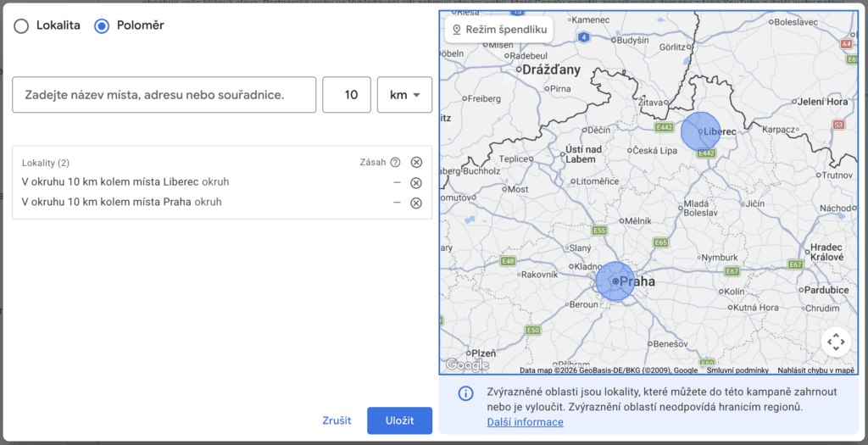Open the Další informace link

pos(525,422)
